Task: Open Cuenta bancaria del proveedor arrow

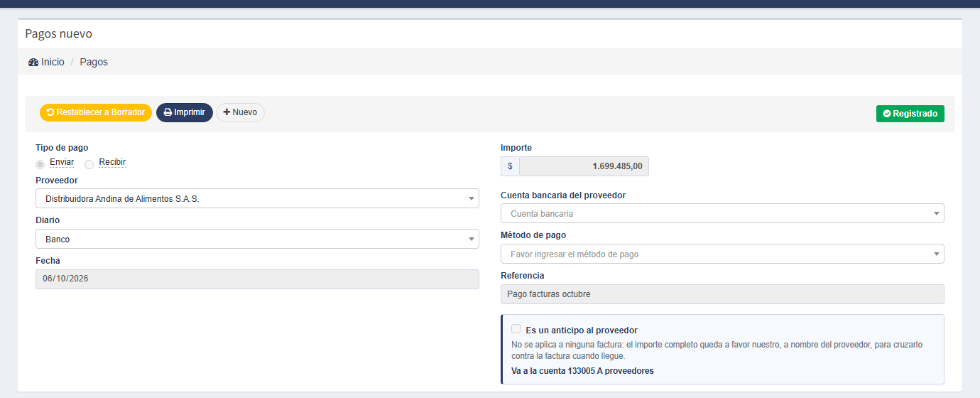Action: click(x=937, y=214)
